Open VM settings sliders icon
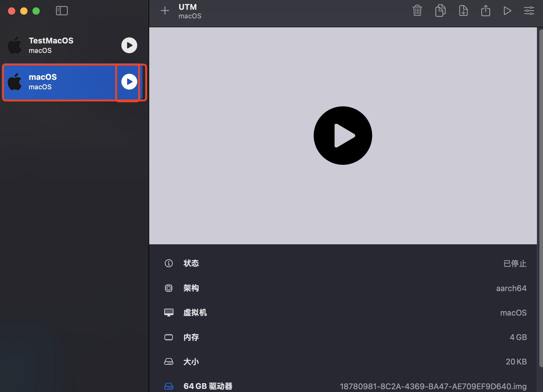The height and width of the screenshot is (392, 543). pyautogui.click(x=529, y=11)
